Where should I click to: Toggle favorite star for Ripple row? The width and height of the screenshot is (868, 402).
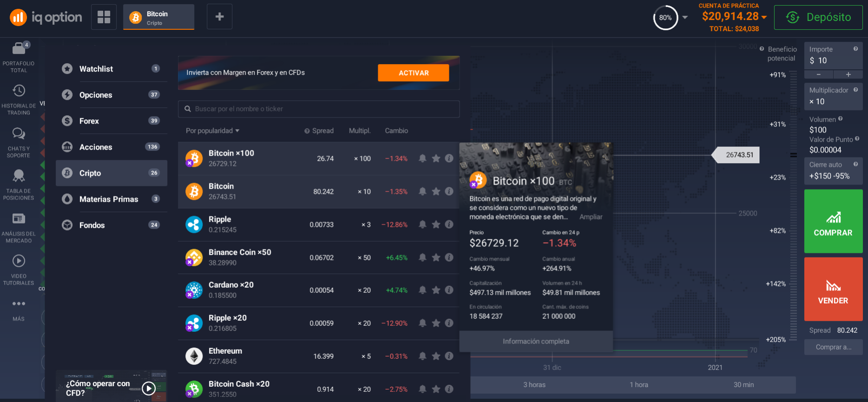point(436,224)
